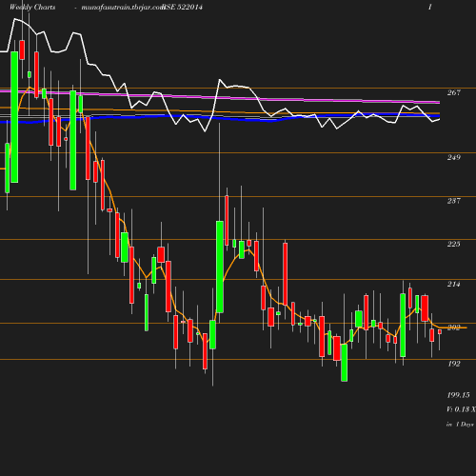Click the 225 price axis label
476x476 pixels.
click(454, 244)
